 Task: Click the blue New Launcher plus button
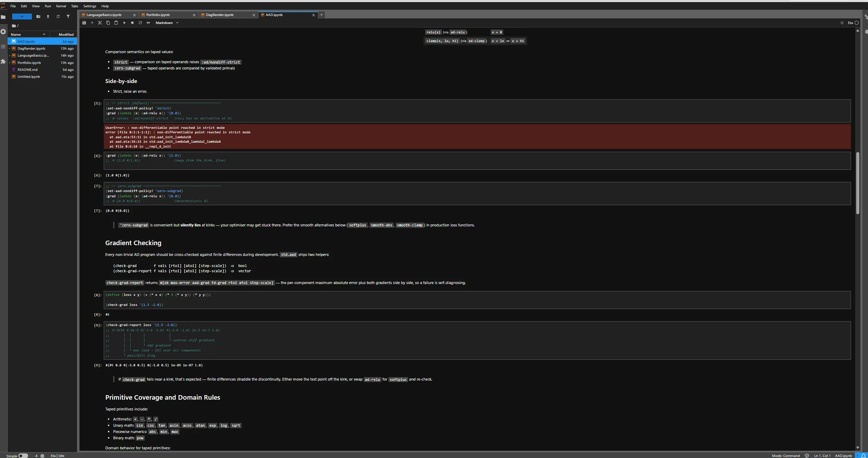(22, 16)
